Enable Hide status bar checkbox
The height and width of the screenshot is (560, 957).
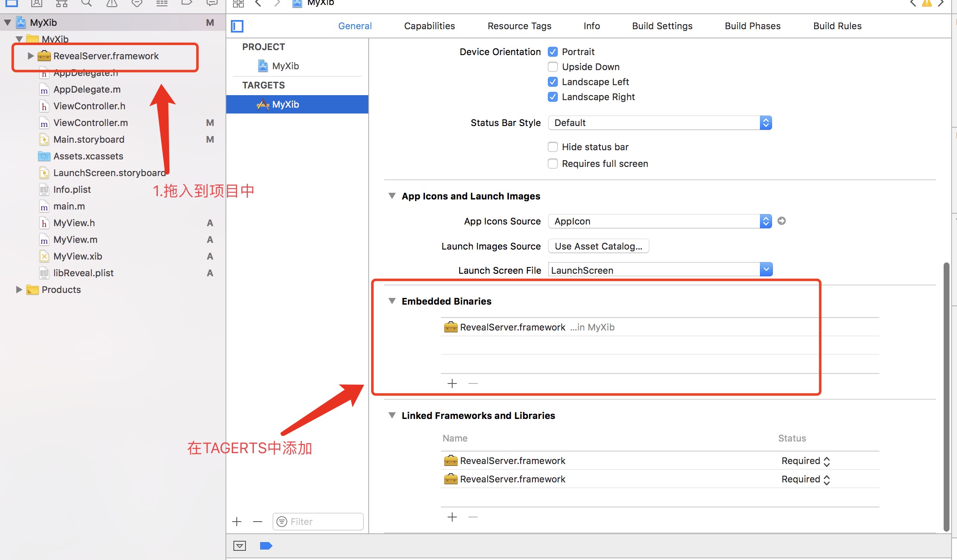click(553, 147)
